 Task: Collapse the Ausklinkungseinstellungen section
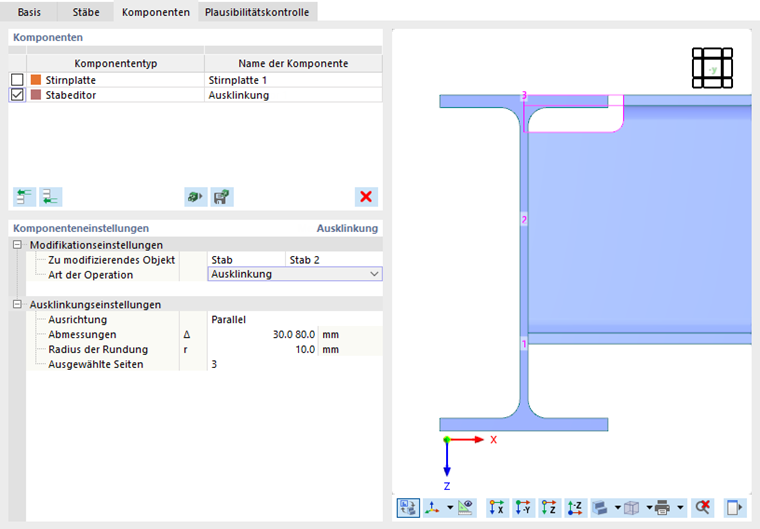[17, 304]
